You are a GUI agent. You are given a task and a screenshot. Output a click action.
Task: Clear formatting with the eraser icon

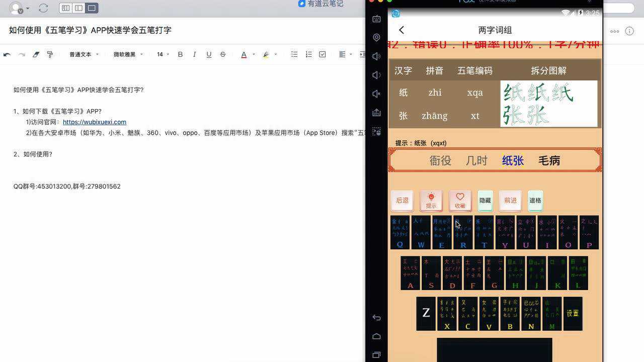coord(36,54)
